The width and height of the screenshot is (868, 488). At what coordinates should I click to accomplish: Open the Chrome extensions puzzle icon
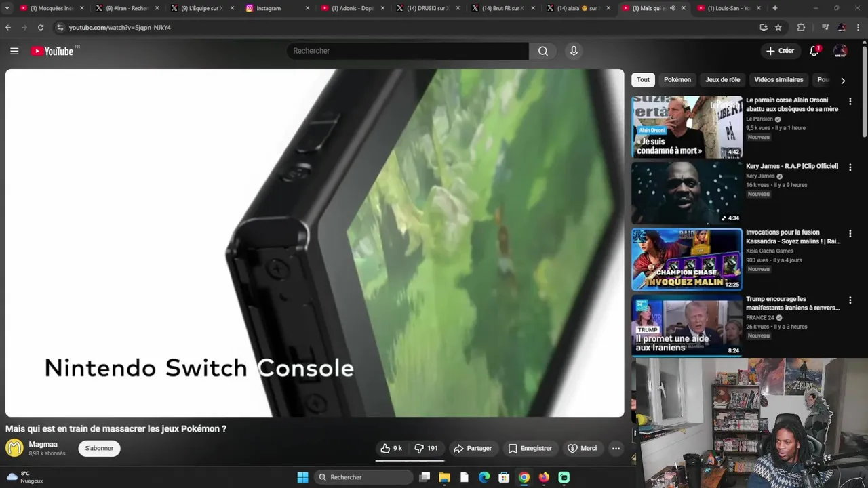coord(801,27)
